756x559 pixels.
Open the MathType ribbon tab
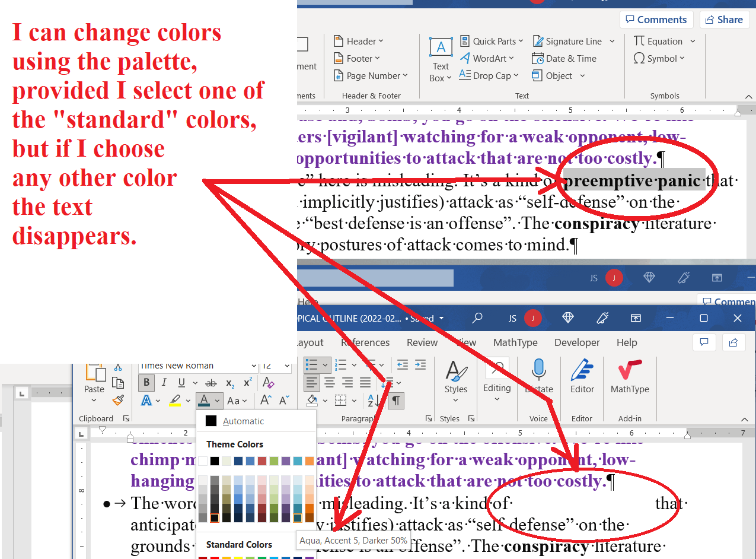point(515,342)
